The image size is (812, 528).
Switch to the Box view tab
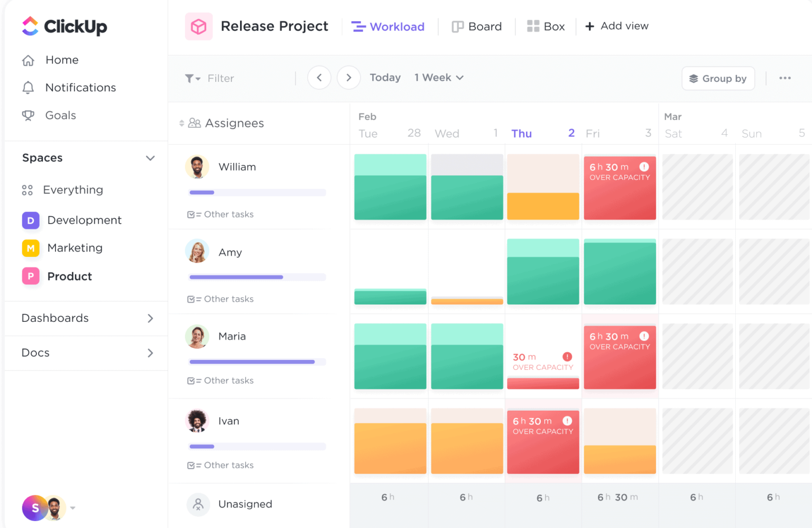point(546,26)
